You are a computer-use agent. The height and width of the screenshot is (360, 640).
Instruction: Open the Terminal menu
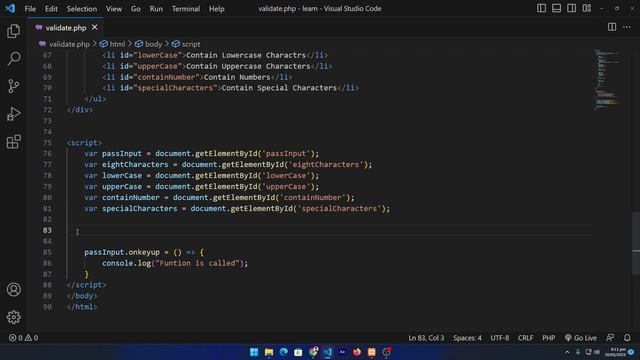click(x=186, y=9)
